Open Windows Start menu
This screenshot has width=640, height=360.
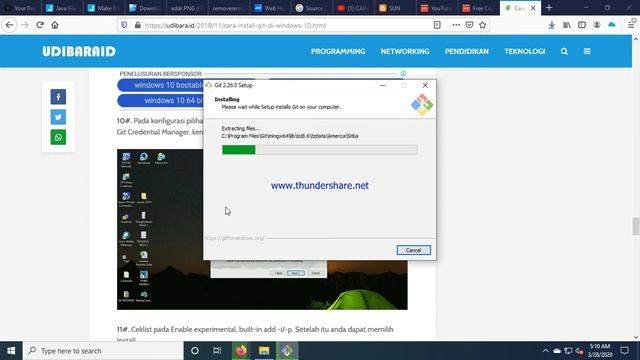tap(11, 351)
